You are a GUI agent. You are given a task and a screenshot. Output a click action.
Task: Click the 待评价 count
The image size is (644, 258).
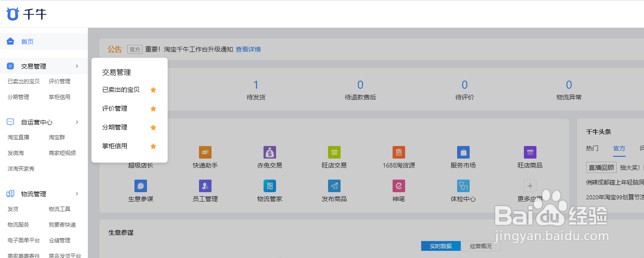tap(465, 85)
